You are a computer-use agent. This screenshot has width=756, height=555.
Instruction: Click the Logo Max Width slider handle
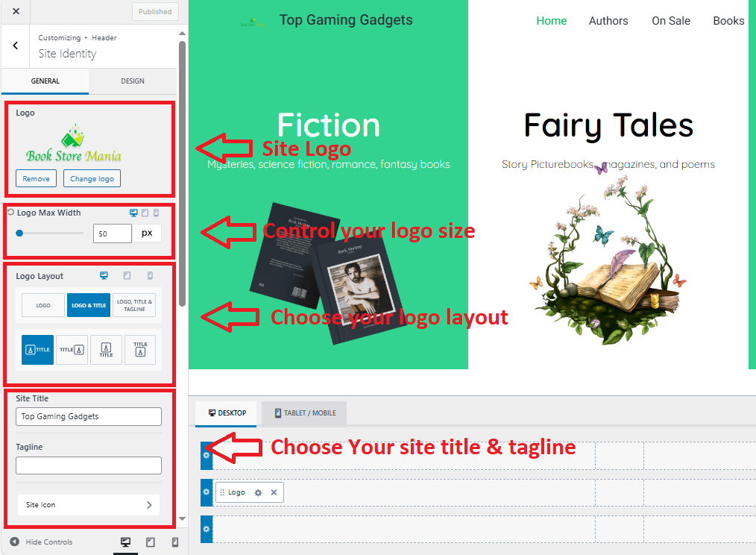[x=19, y=233]
